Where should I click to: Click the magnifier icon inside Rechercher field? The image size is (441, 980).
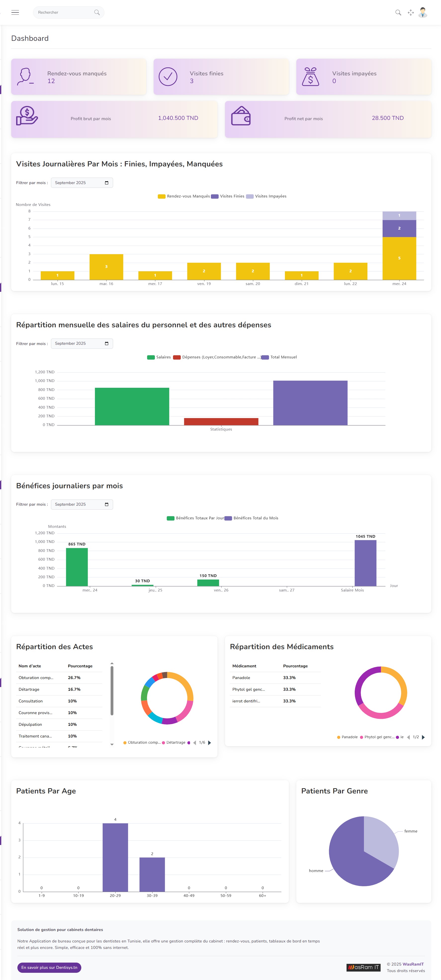click(x=97, y=12)
